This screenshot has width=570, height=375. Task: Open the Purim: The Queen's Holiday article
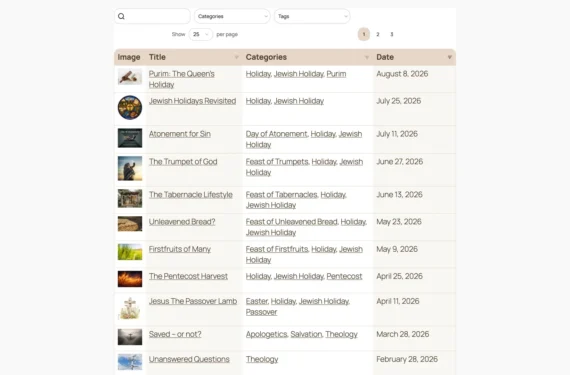click(181, 79)
